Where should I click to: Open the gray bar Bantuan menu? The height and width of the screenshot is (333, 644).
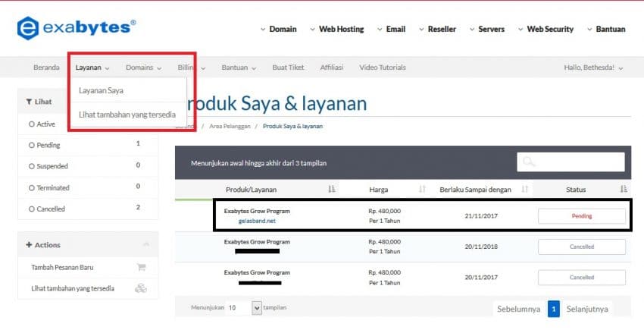239,68
